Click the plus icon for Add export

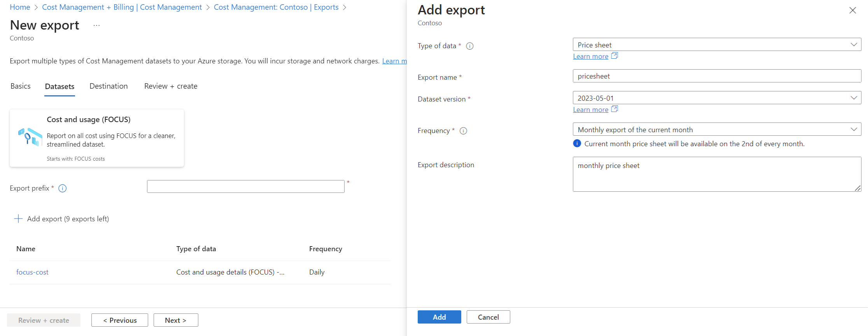click(x=18, y=219)
